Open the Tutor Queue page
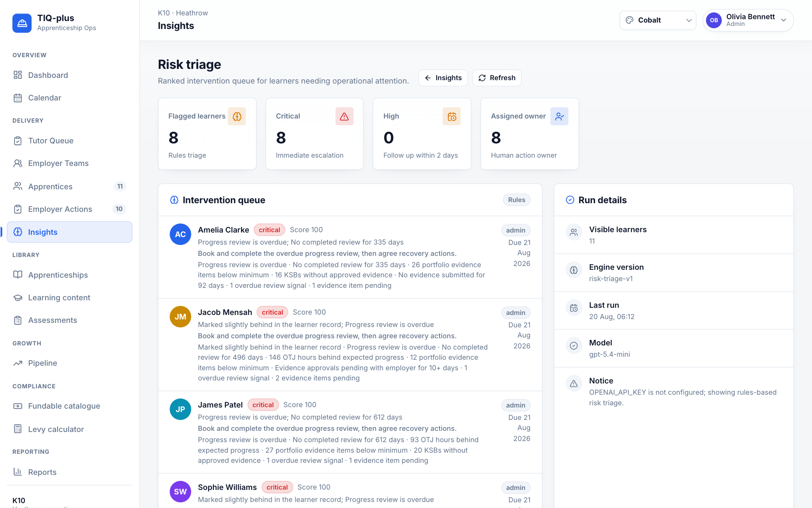812x508 pixels. coord(70,141)
